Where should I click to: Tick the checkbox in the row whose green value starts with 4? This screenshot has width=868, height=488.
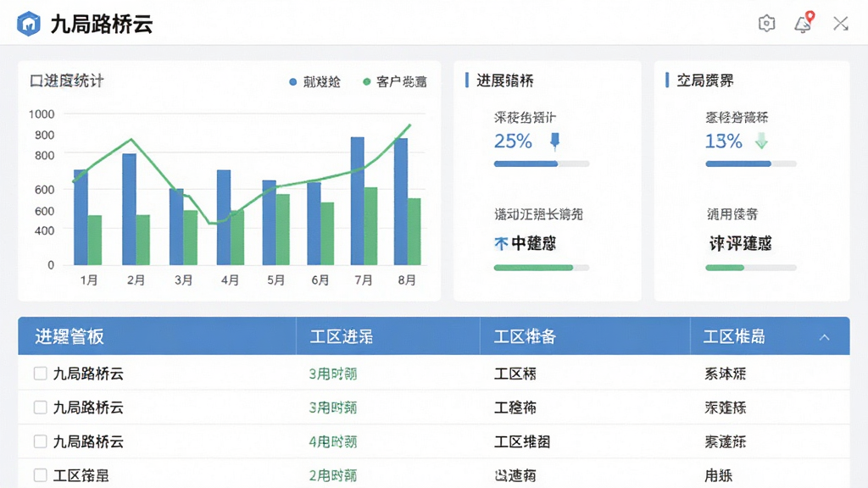point(40,441)
